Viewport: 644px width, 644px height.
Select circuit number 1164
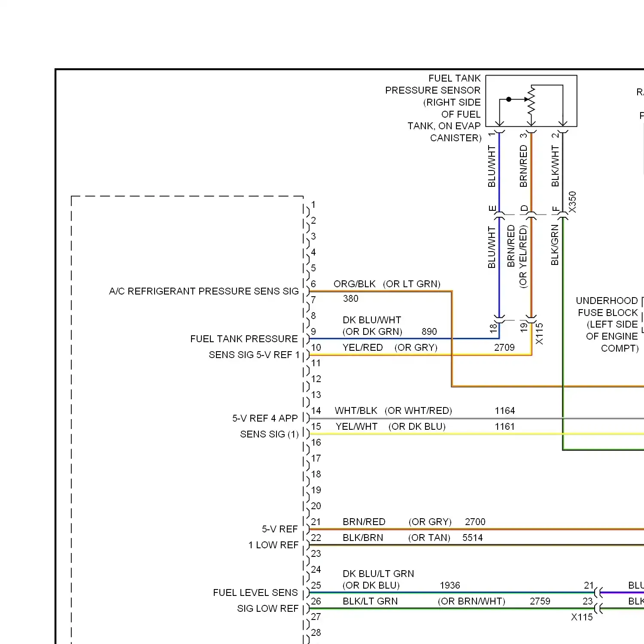(x=505, y=410)
